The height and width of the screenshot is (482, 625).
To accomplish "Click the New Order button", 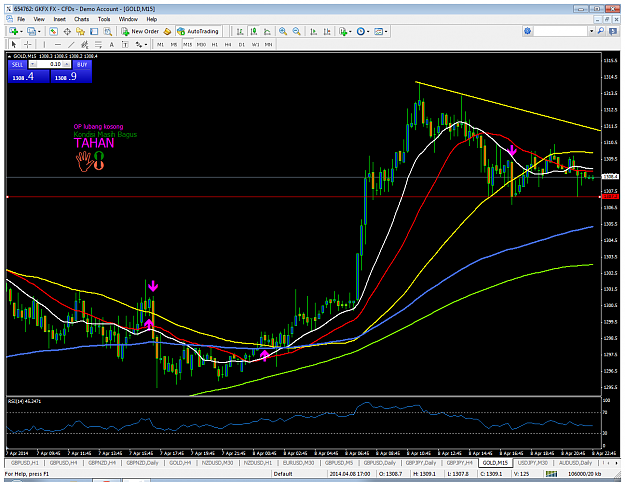I will (141, 31).
